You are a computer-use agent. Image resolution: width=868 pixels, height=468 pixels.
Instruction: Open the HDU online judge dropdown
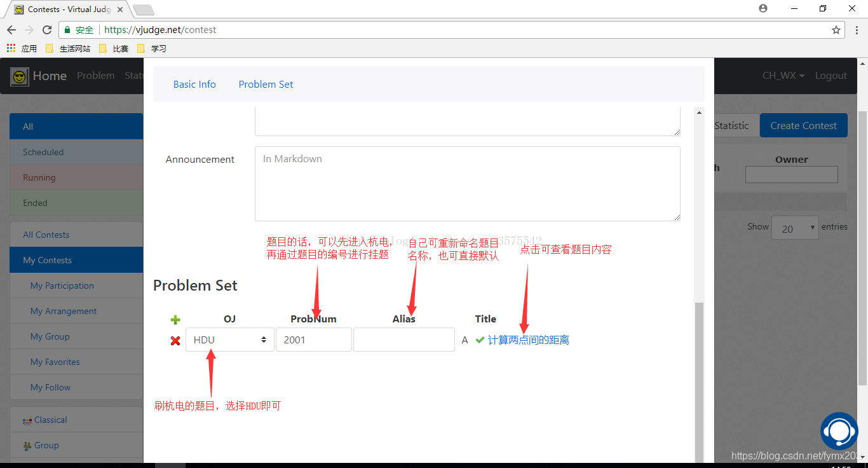tap(230, 340)
